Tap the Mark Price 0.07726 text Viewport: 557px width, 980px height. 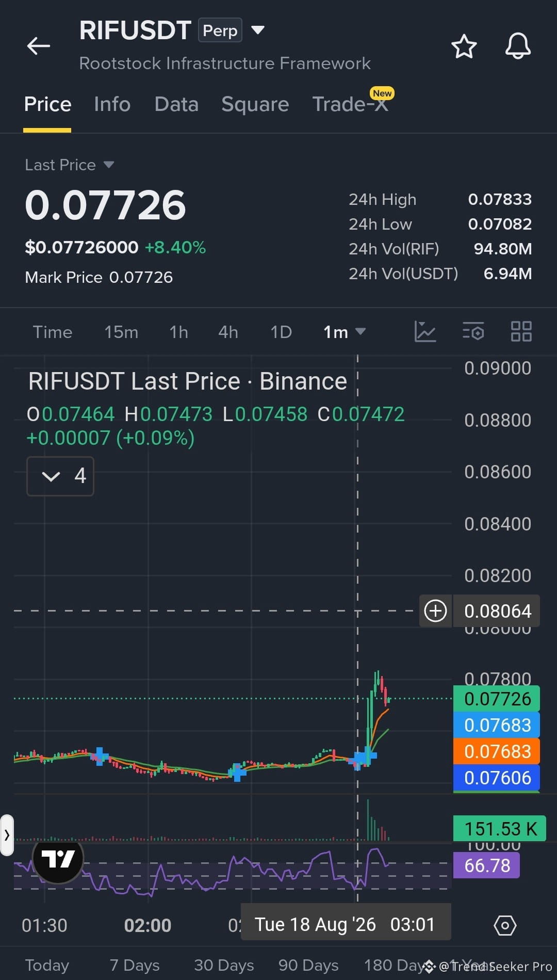(99, 277)
